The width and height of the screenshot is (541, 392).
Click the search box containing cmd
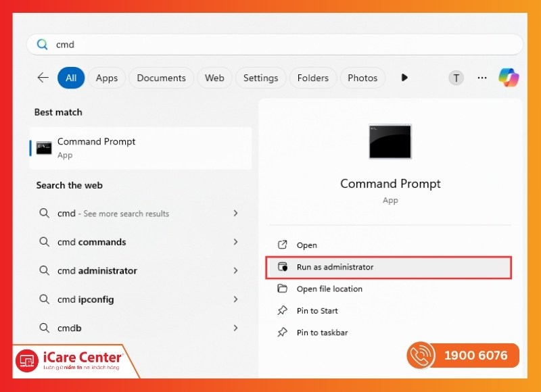274,45
